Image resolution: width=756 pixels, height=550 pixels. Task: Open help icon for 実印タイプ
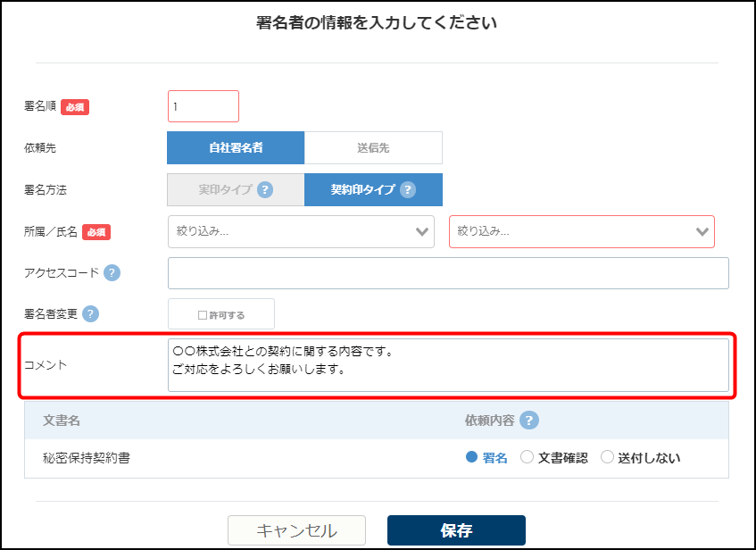click(x=265, y=189)
